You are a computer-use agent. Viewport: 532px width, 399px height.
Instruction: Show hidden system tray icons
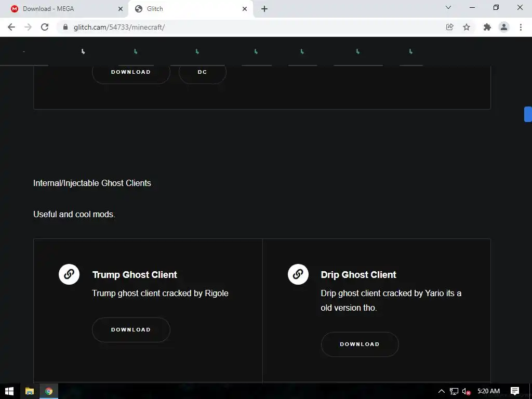441,391
